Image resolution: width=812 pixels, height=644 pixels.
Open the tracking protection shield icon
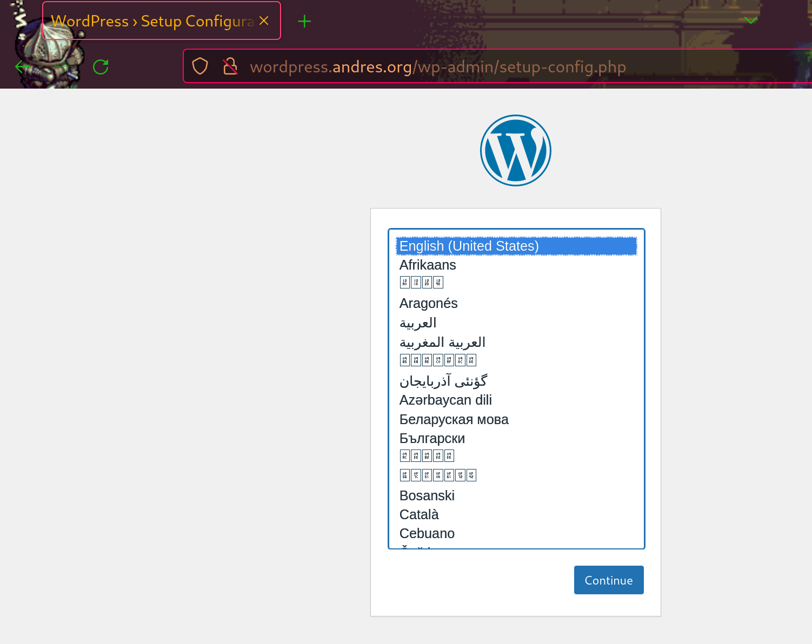(200, 66)
